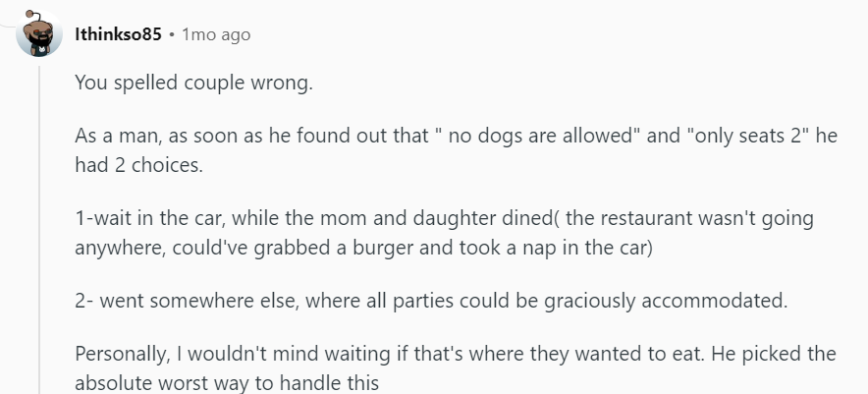Click the 'You spelled couple wrong.' sentence
868x394 pixels.
[193, 83]
